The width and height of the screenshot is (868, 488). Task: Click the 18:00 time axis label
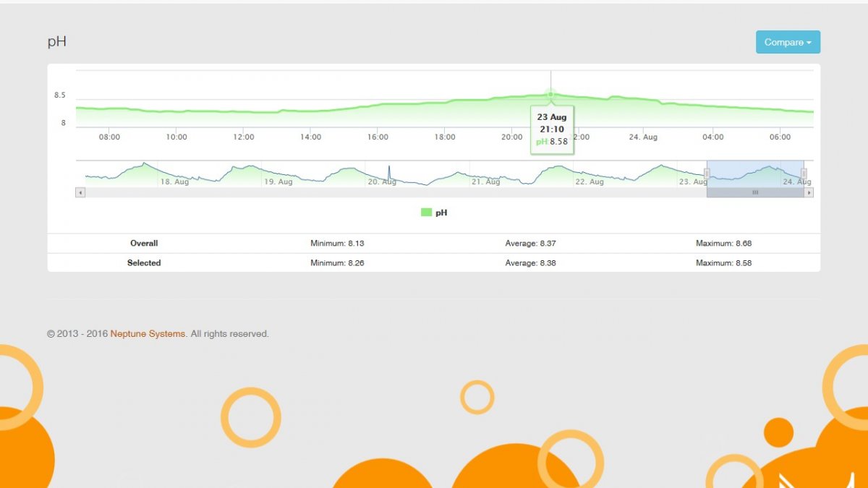coord(445,137)
